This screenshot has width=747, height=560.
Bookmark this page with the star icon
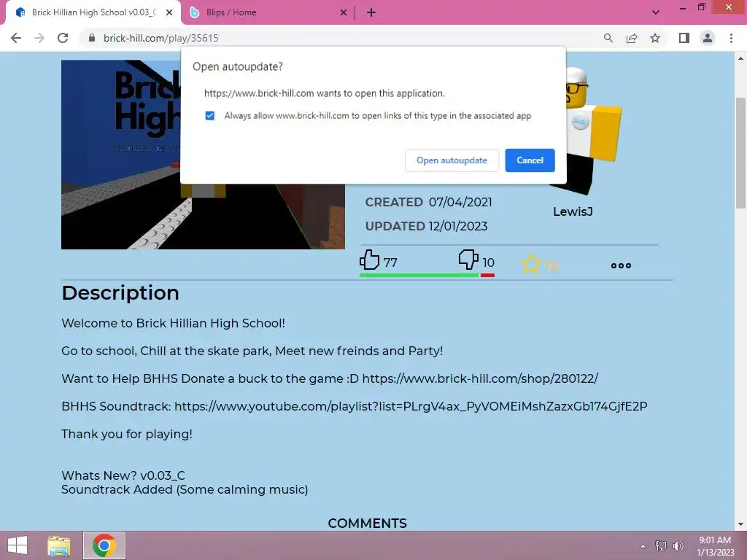click(655, 38)
